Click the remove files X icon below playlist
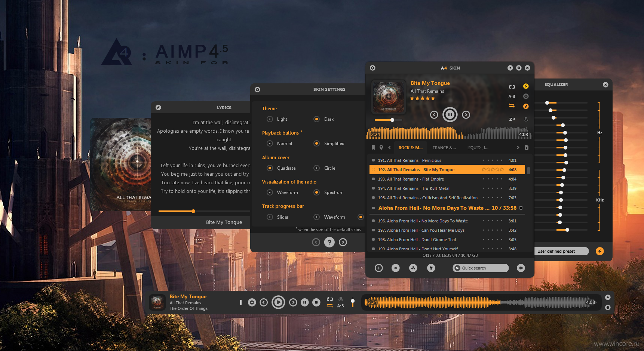The height and width of the screenshot is (351, 644). [x=396, y=268]
